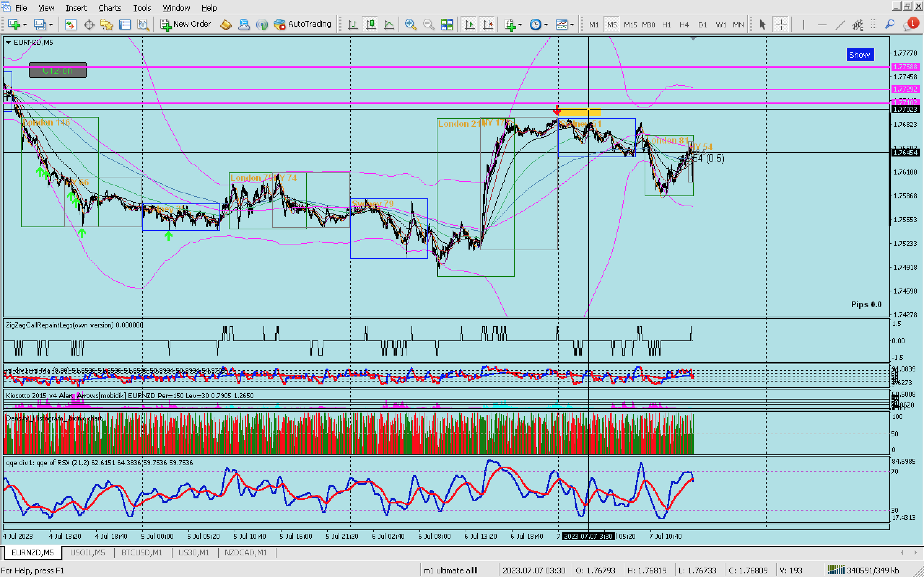
Task: Select the H4 timeframe button
Action: [x=684, y=25]
